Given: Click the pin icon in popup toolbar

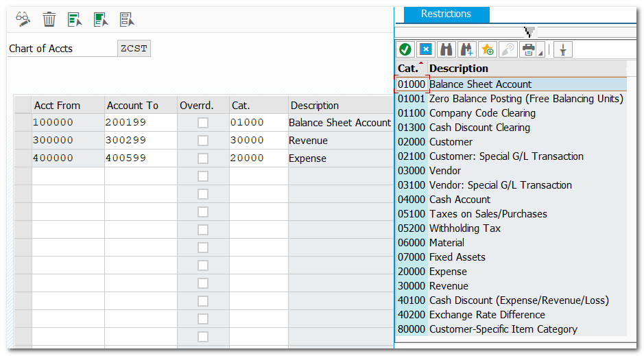Looking at the screenshot, I should click(562, 49).
